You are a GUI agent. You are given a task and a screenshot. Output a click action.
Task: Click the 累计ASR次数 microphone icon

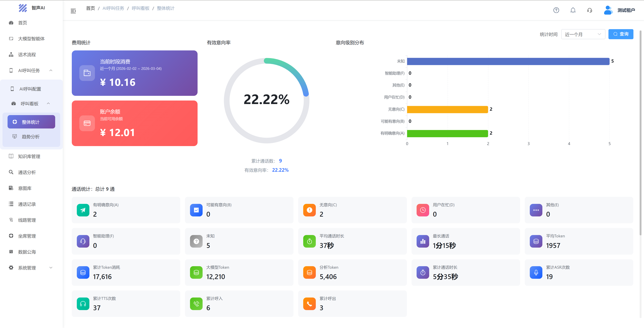tap(536, 272)
